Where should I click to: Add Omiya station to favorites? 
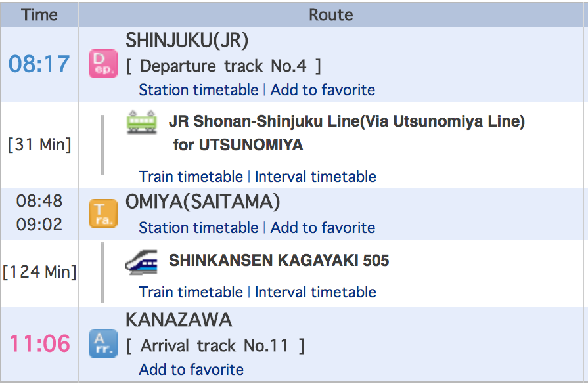click(x=323, y=228)
